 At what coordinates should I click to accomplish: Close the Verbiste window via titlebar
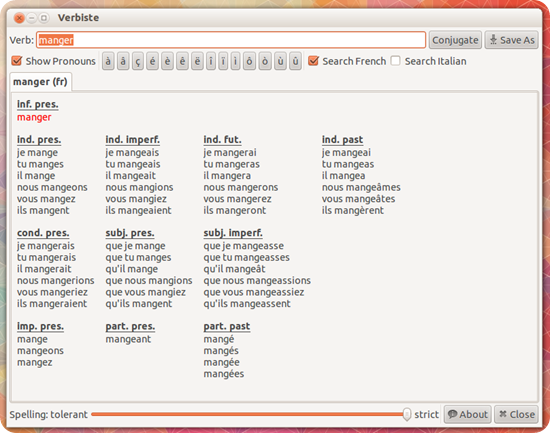pyautogui.click(x=19, y=18)
